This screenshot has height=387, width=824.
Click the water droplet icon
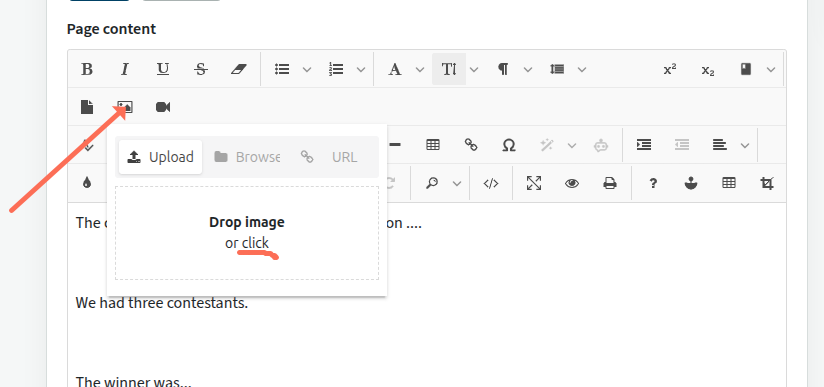pyautogui.click(x=87, y=183)
